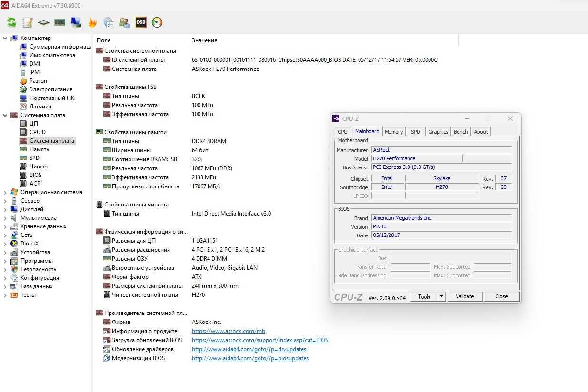This screenshot has width=588, height=392.
Task: Select ЦП under Системная плата
Action: coord(33,124)
